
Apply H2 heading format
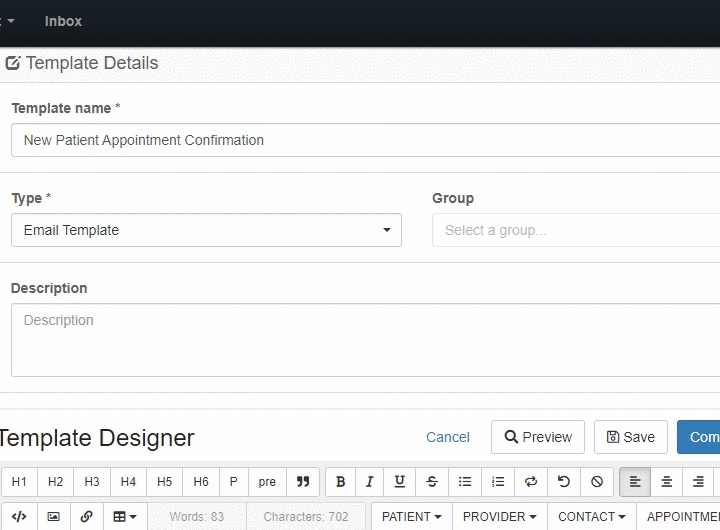pyautogui.click(x=55, y=482)
